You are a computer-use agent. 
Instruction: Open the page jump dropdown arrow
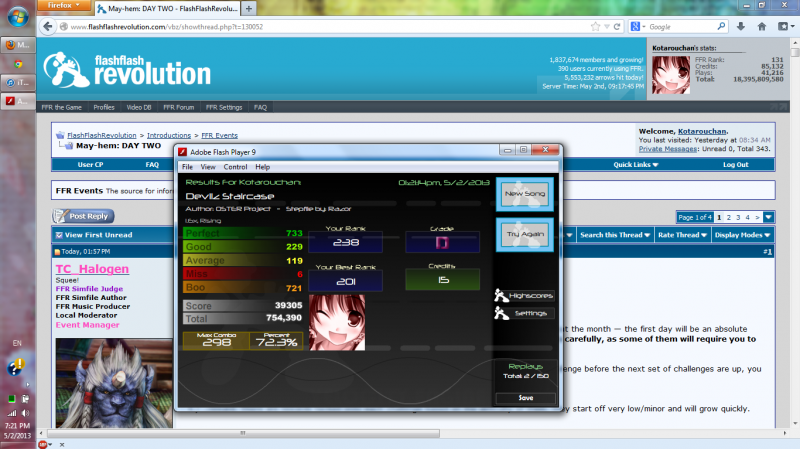click(768, 217)
